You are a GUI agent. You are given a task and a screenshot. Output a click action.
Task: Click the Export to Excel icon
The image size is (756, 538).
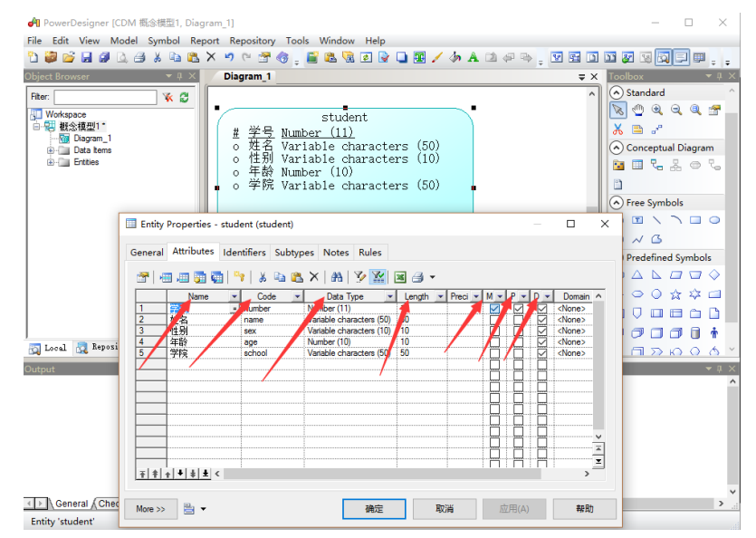400,277
